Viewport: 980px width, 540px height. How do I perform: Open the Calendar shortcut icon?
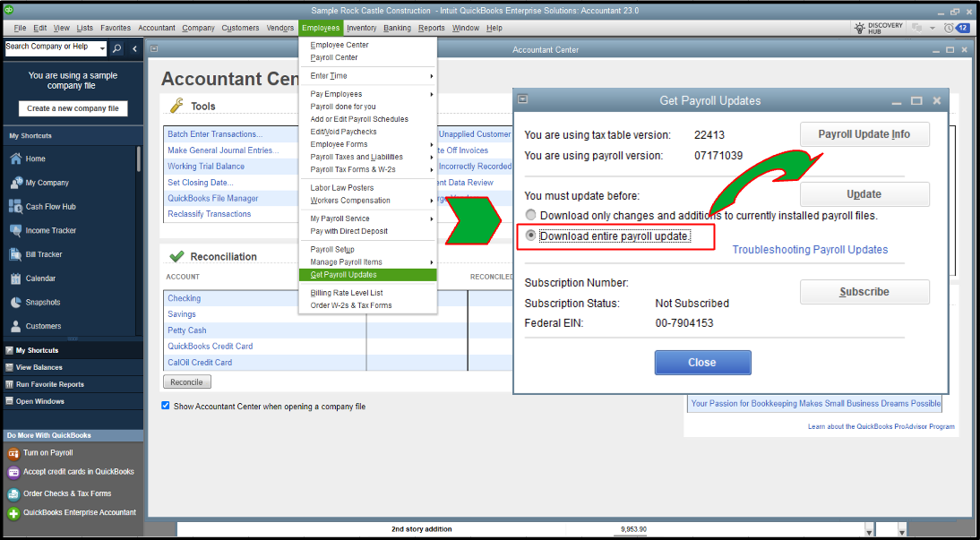coord(16,279)
